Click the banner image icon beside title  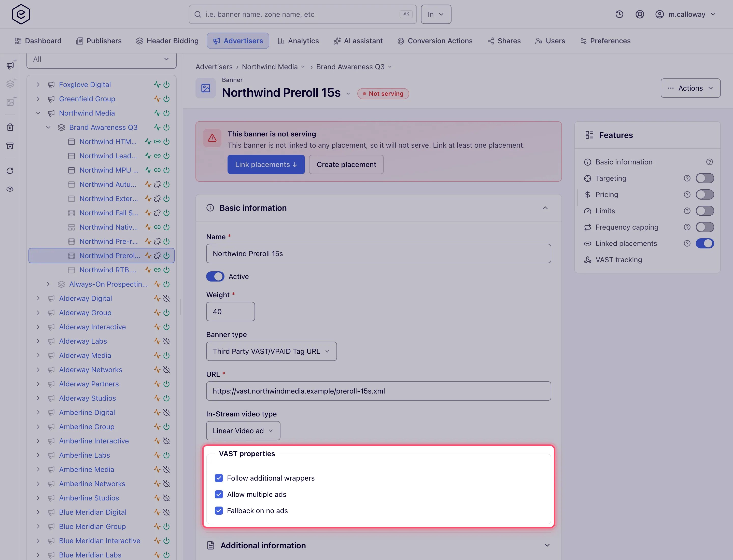pos(206,88)
